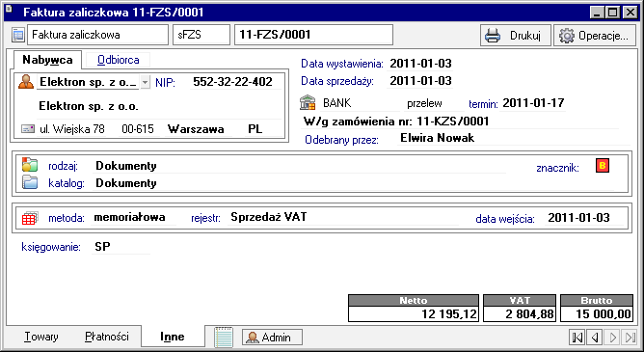This screenshot has width=644, height=352.
Task: Expand the Elektron sp. z o.o. contractor dropdown
Action: click(x=146, y=82)
